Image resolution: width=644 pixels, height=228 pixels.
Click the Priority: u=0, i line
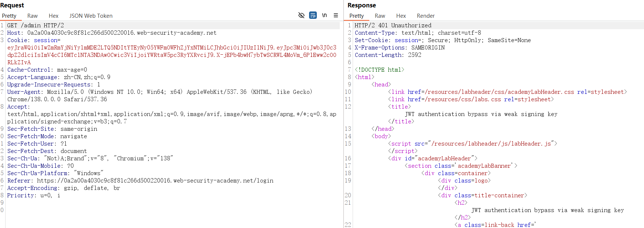click(34, 195)
